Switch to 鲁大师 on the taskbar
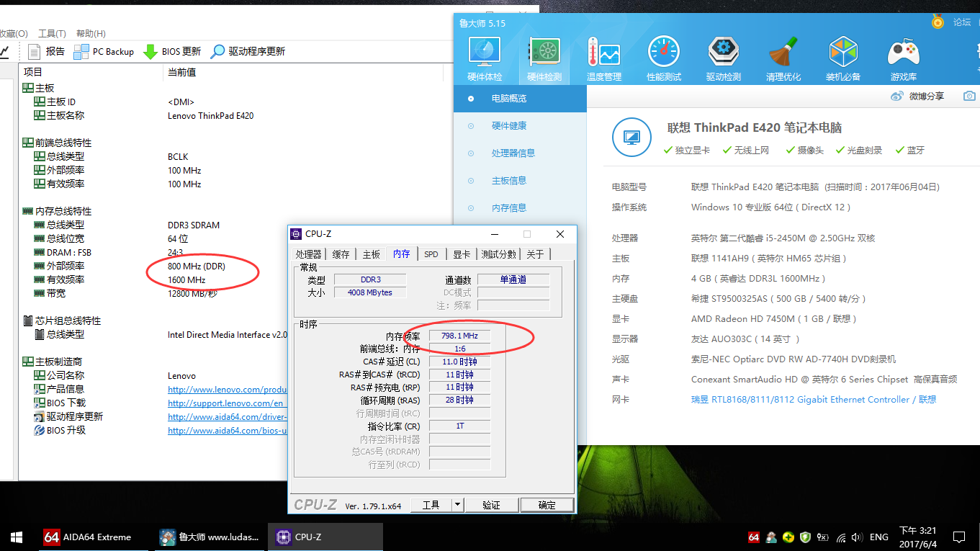 tap(209, 537)
